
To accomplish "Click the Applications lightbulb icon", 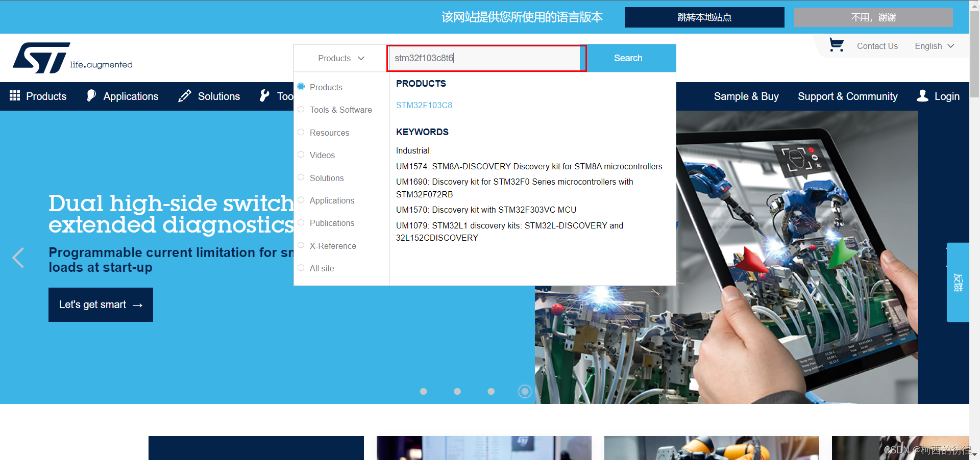I will [91, 96].
